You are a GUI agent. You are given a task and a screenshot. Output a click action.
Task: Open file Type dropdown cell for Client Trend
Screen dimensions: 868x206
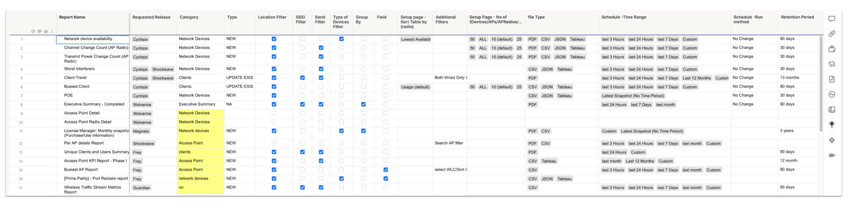(x=561, y=78)
